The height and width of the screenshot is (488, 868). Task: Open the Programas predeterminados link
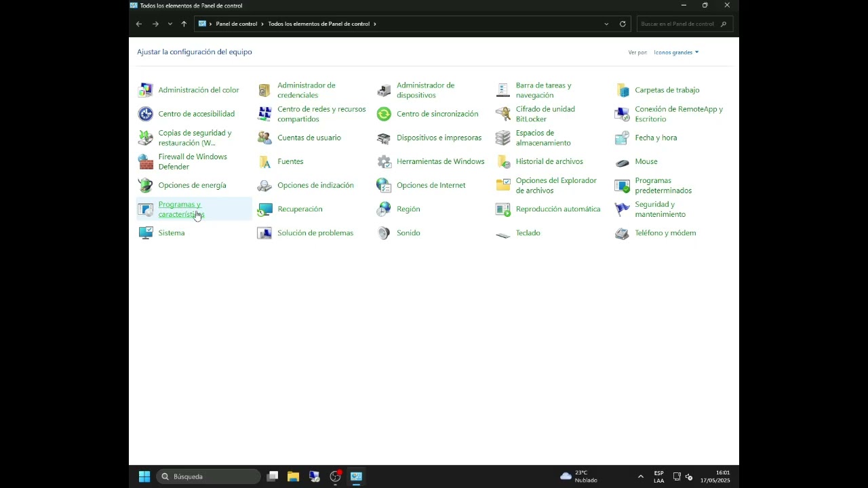(x=663, y=185)
